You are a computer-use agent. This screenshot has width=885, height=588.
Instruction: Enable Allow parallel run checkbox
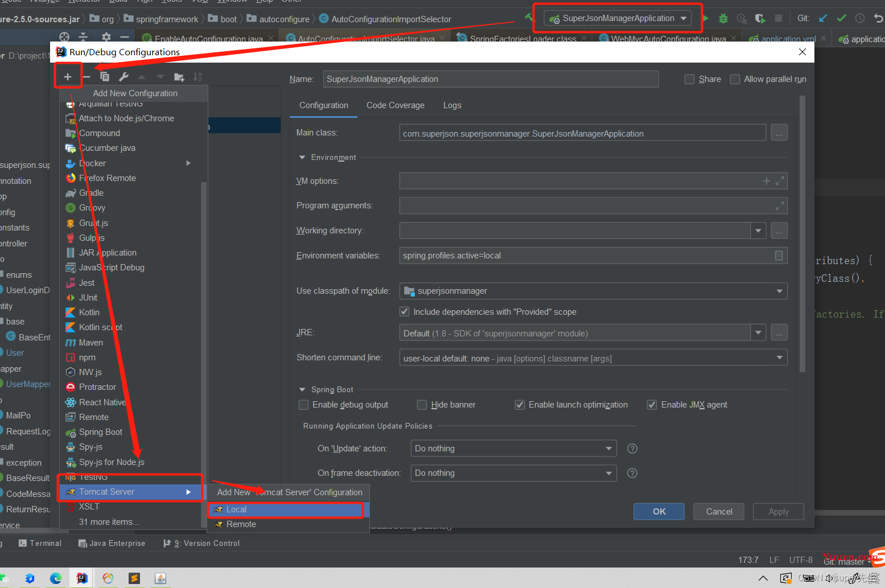pos(735,79)
